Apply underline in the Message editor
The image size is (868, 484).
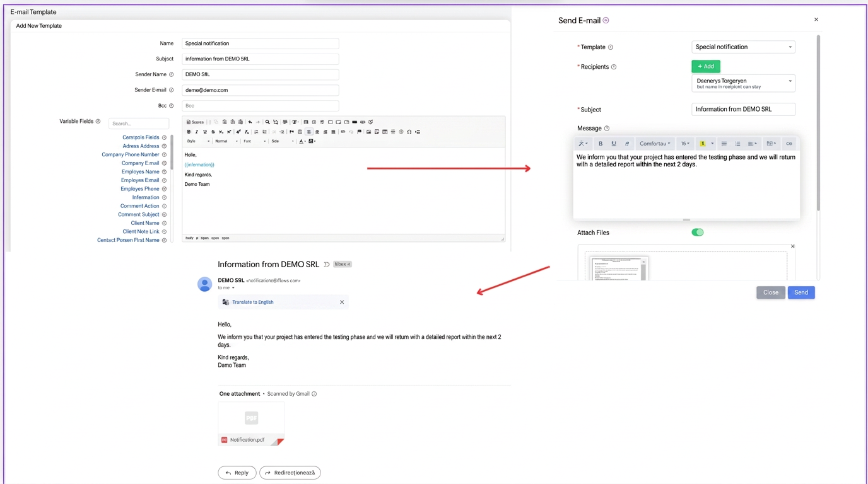[x=614, y=144]
